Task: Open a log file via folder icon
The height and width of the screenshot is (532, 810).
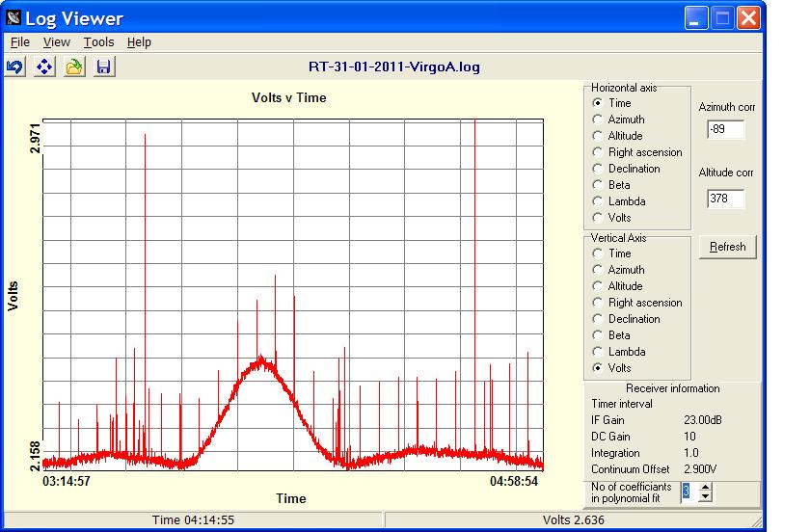Action: (74, 66)
